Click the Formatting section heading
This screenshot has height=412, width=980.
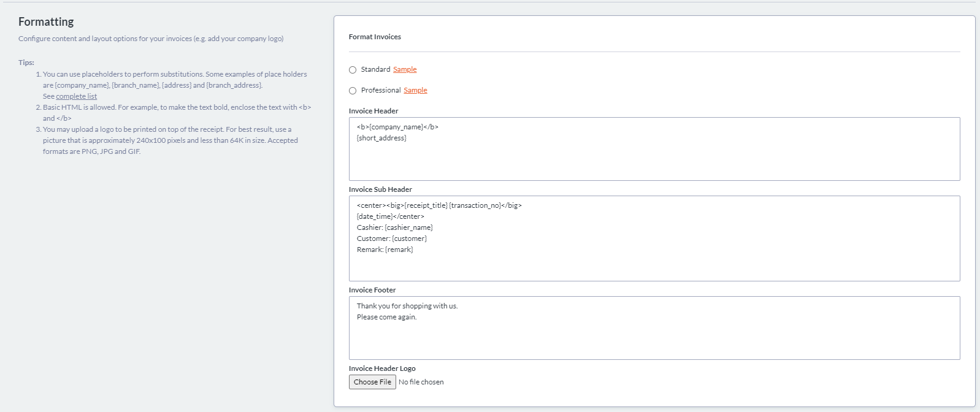[46, 21]
